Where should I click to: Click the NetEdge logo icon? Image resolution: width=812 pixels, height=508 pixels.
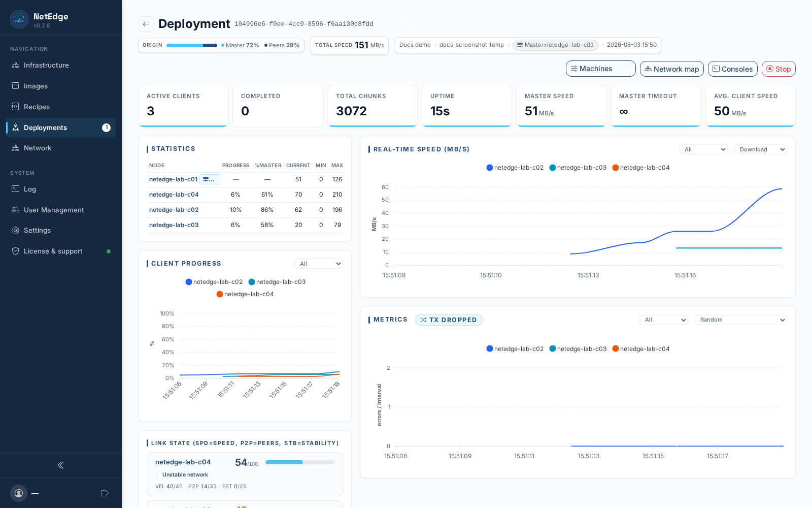tap(19, 19)
